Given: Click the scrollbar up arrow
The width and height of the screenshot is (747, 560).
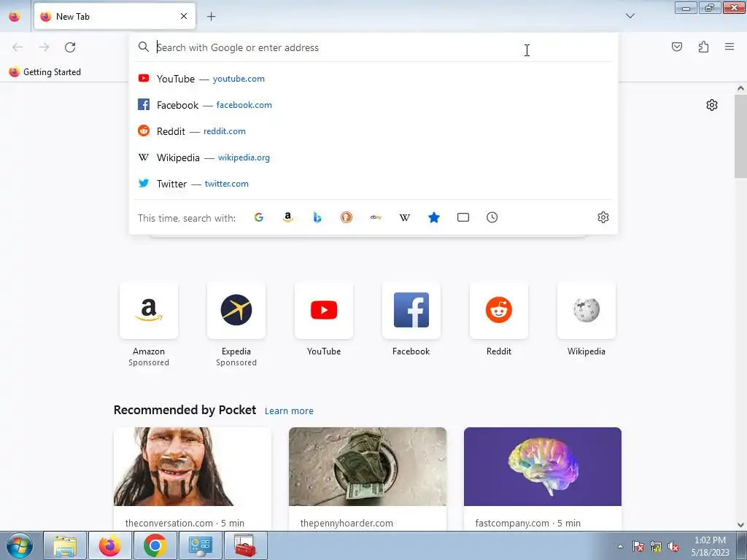Looking at the screenshot, I should click(x=740, y=88).
